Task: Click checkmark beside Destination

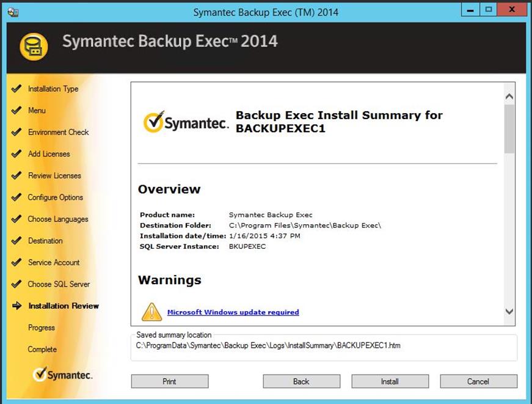Action: pos(16,241)
